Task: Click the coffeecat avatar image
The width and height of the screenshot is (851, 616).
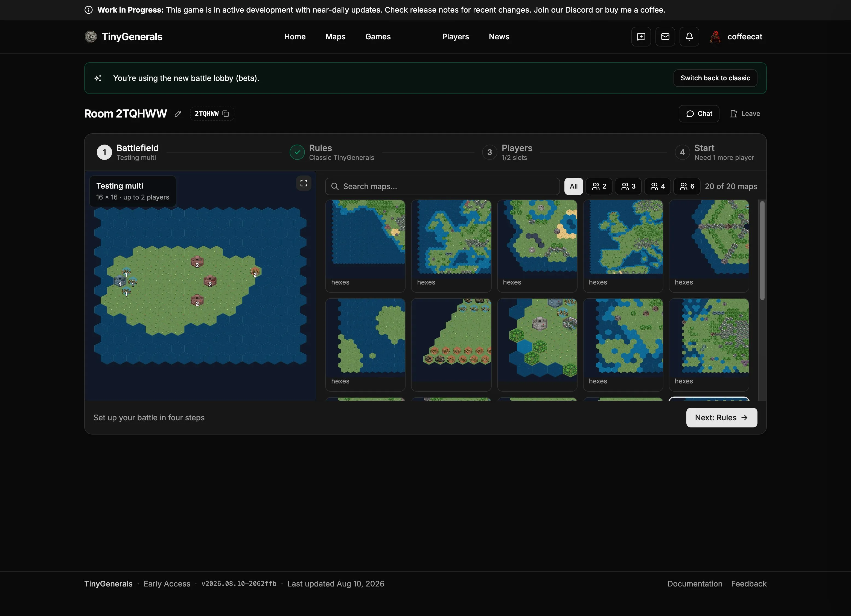Action: 716,37
